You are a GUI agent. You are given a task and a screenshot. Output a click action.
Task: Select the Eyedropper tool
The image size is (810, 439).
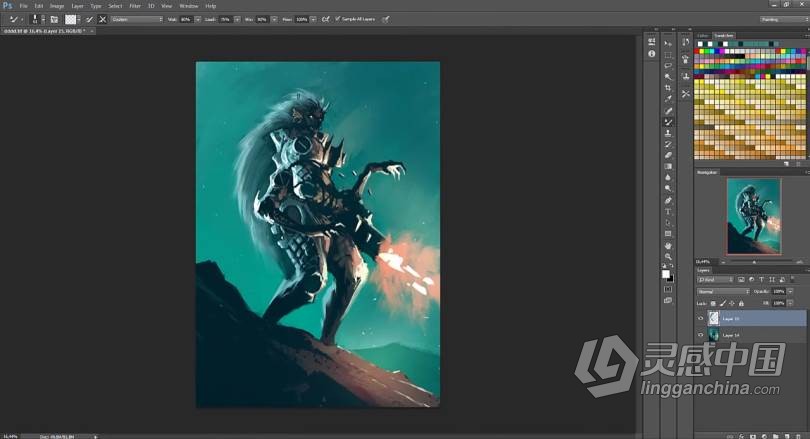coord(668,99)
